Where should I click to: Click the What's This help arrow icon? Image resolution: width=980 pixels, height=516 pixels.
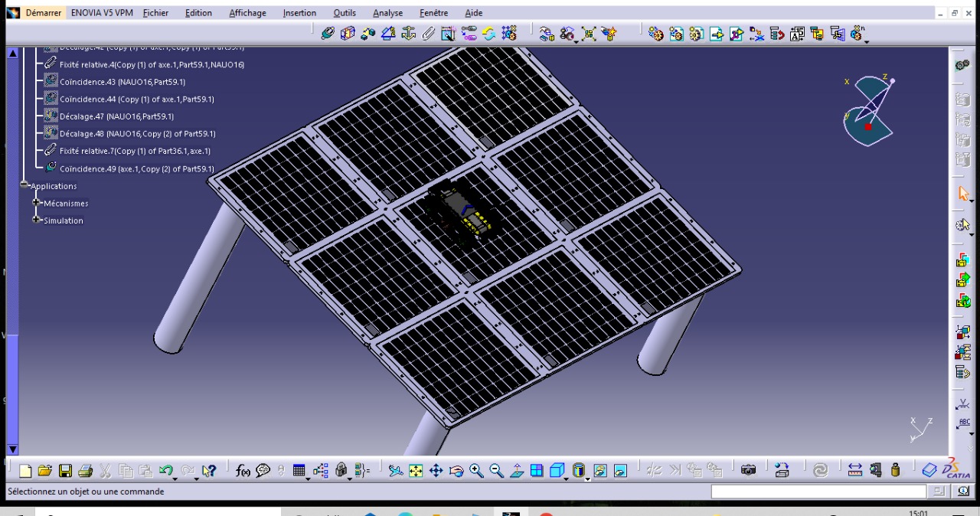(x=209, y=471)
